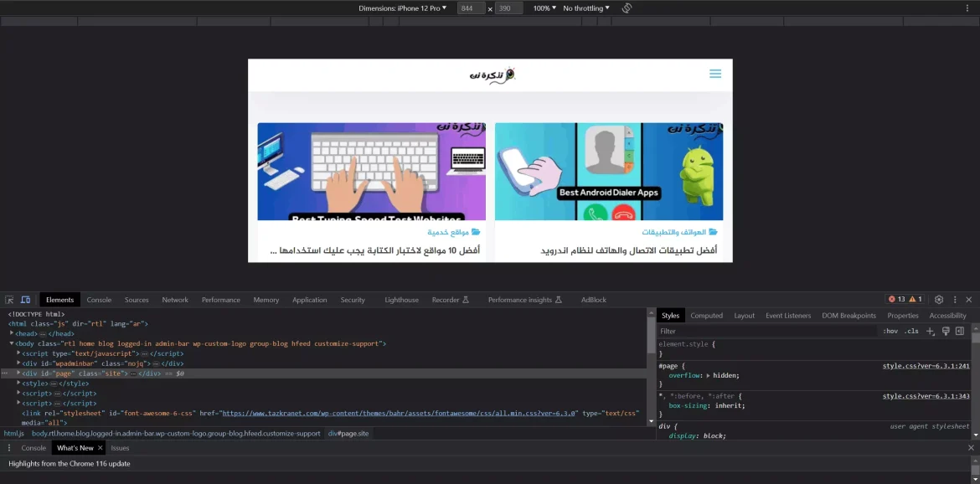Click row actions dots left of div#page
The image size is (980, 484).
(4, 373)
